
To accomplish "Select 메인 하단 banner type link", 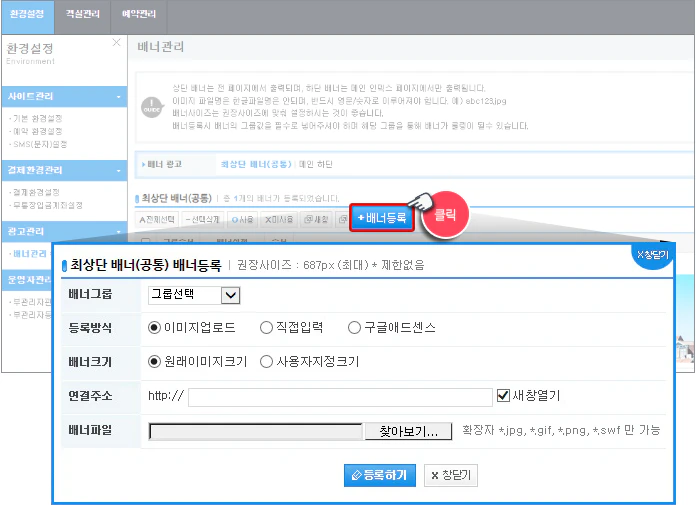I will [316, 165].
